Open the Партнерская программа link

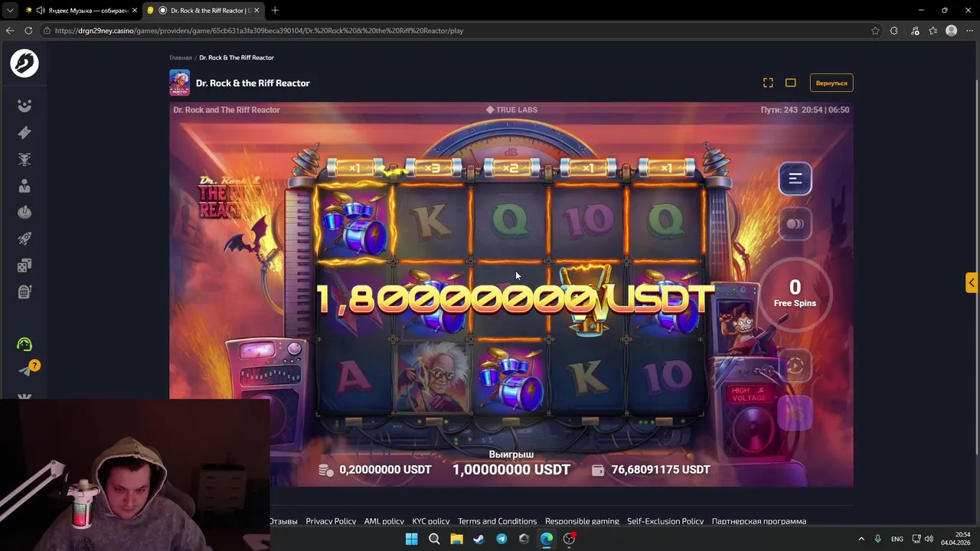759,521
